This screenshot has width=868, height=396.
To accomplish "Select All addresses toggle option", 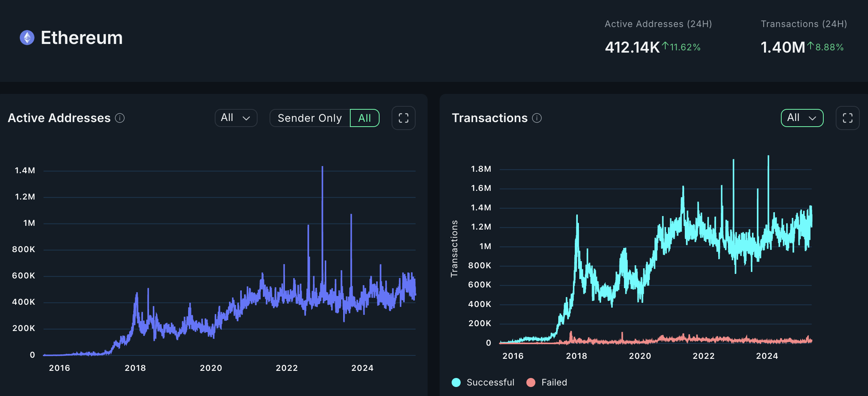I will [x=365, y=118].
